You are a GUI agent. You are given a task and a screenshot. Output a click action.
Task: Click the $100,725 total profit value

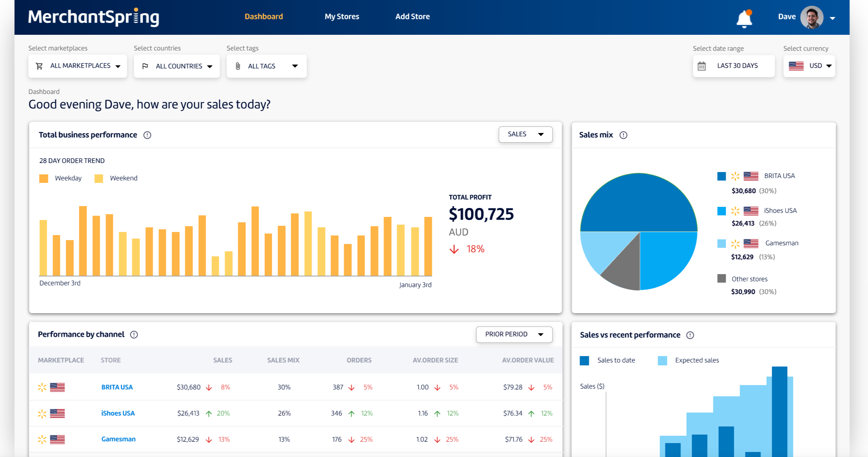(481, 214)
